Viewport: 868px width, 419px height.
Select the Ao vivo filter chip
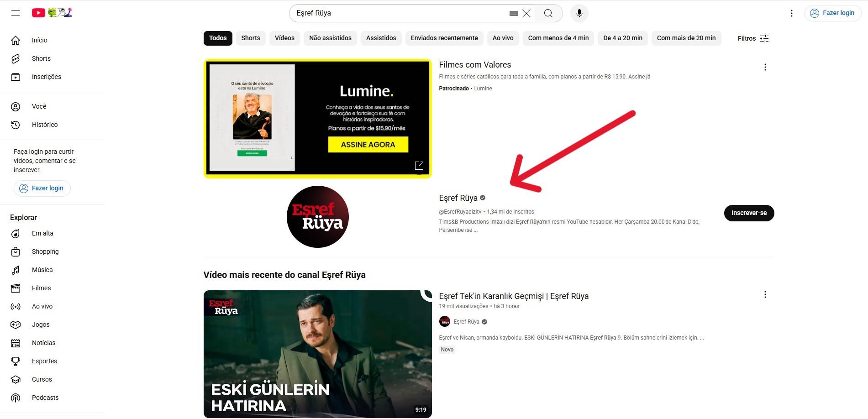[x=503, y=38]
